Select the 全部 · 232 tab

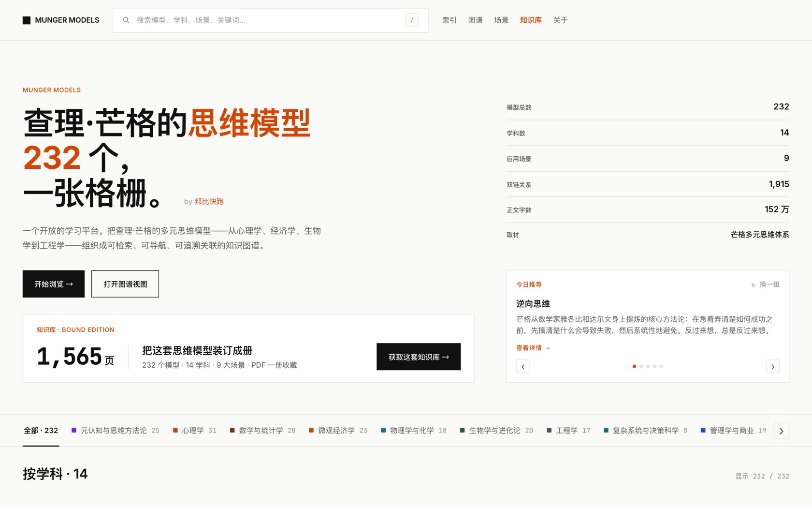[x=41, y=431]
